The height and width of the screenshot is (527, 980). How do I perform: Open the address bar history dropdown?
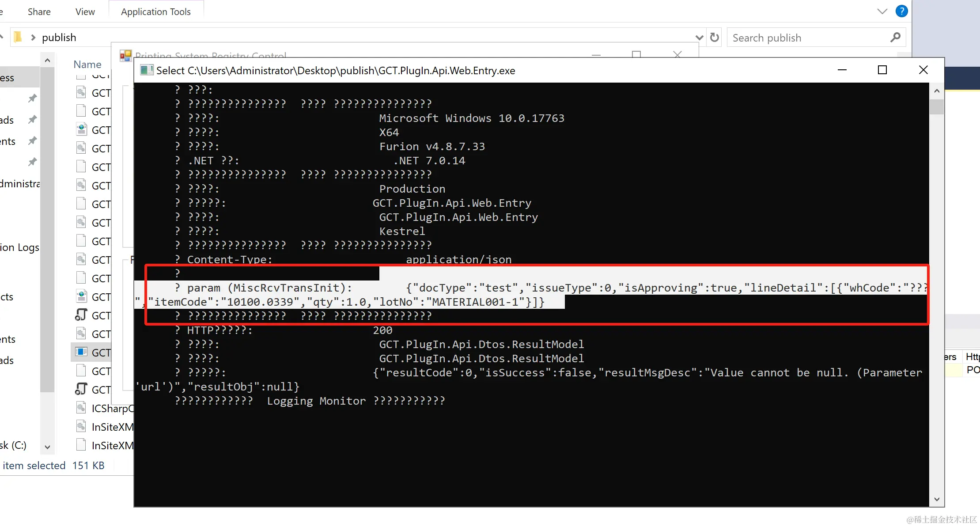699,38
